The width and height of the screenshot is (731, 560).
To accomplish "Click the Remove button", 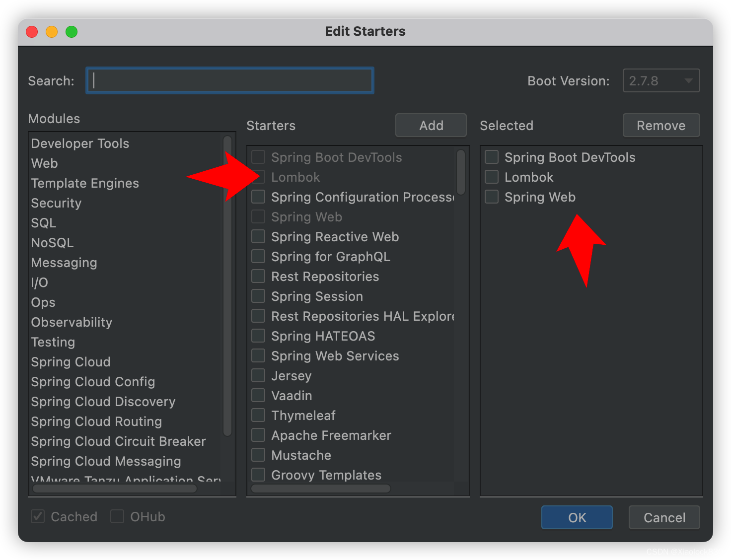I will 661,125.
